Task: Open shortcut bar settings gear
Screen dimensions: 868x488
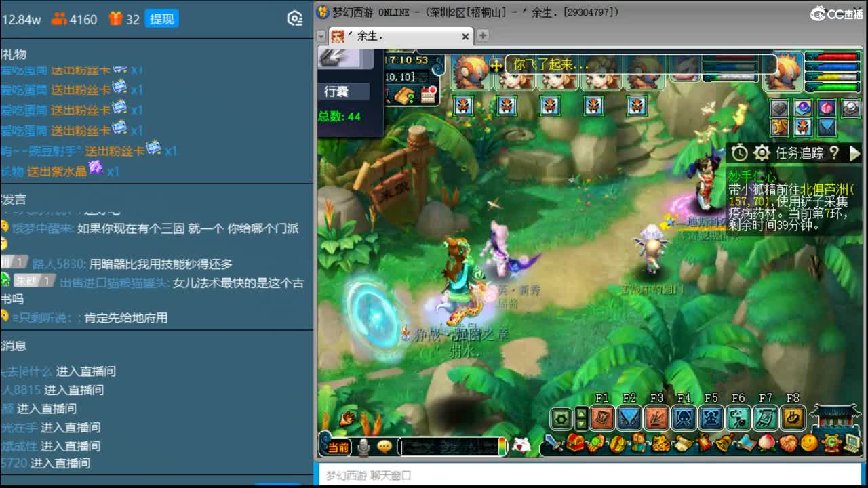Action: pyautogui.click(x=561, y=419)
